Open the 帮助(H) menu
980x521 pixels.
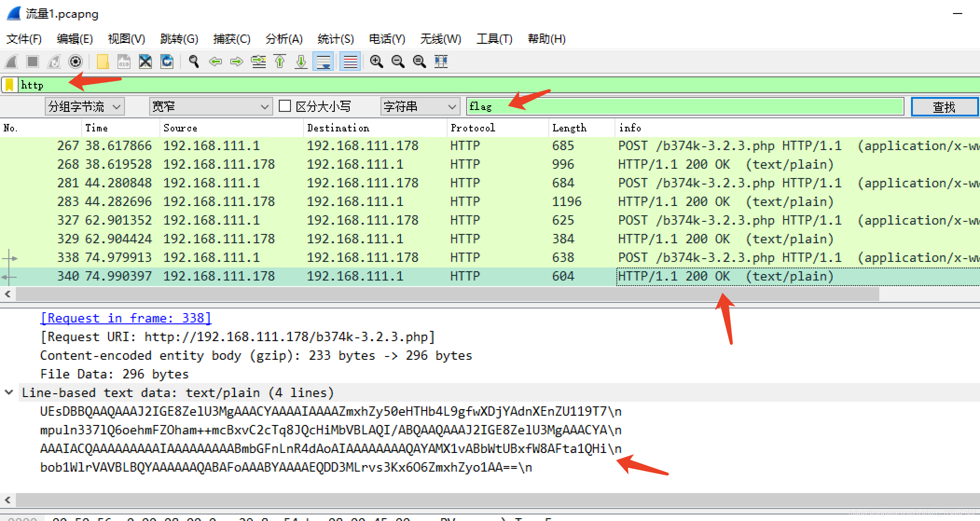click(546, 39)
